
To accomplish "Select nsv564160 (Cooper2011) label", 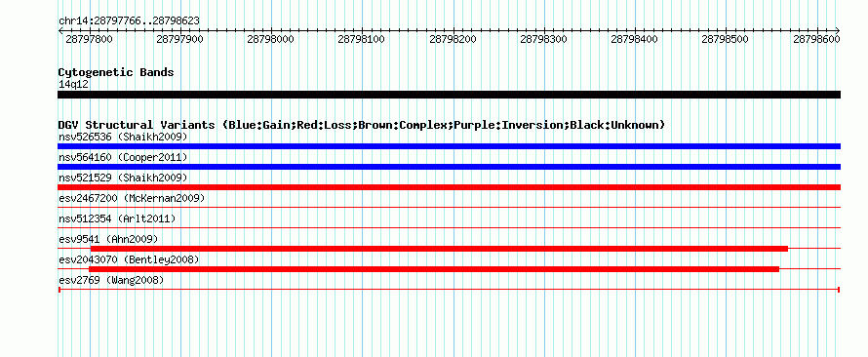I will tap(123, 157).
